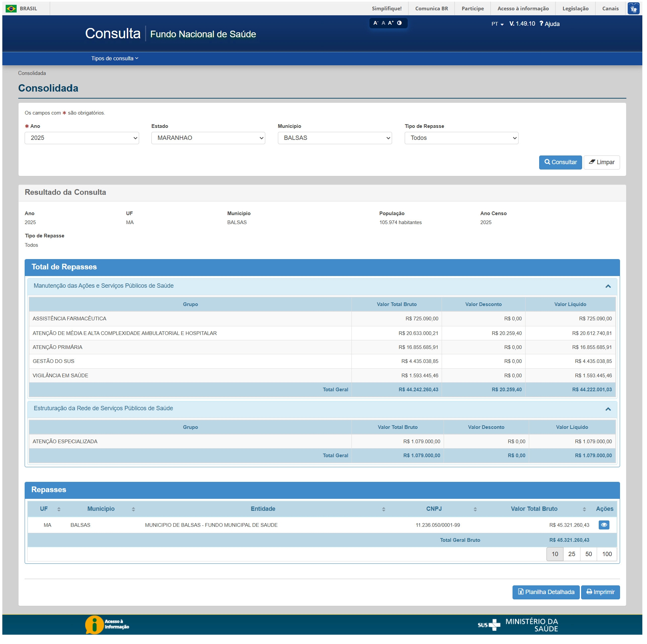
Task: Sort table by CNPJ column arrows
Action: tap(475, 509)
